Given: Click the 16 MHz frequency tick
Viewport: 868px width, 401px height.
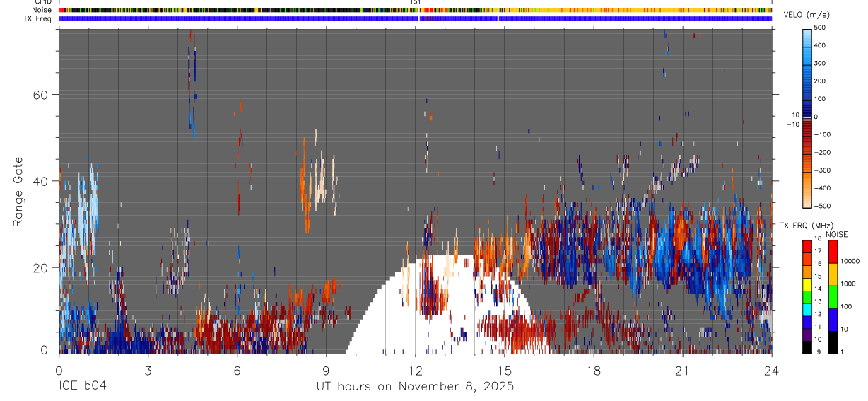Looking at the screenshot, I should [x=818, y=264].
